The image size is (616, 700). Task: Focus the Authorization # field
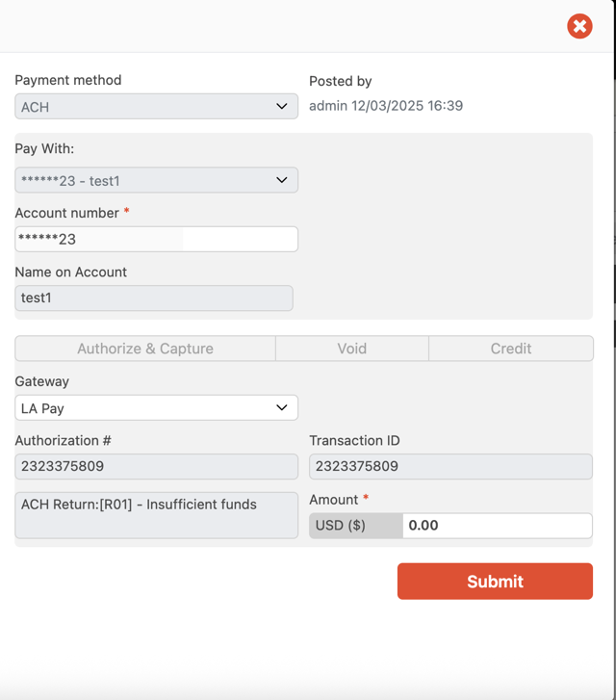click(156, 466)
